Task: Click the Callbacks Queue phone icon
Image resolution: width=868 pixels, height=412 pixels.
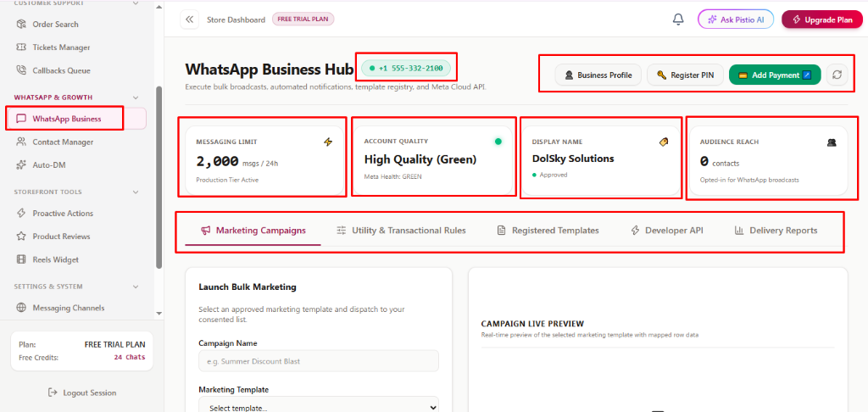Action: click(21, 71)
